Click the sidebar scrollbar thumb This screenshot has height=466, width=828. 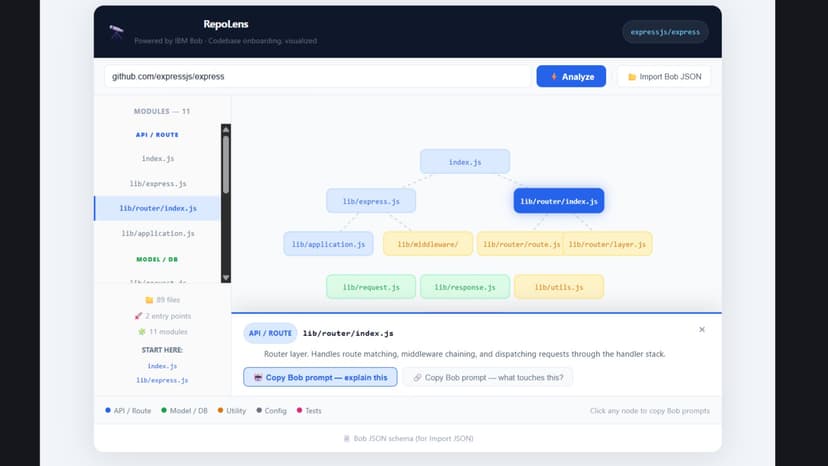[x=226, y=164]
